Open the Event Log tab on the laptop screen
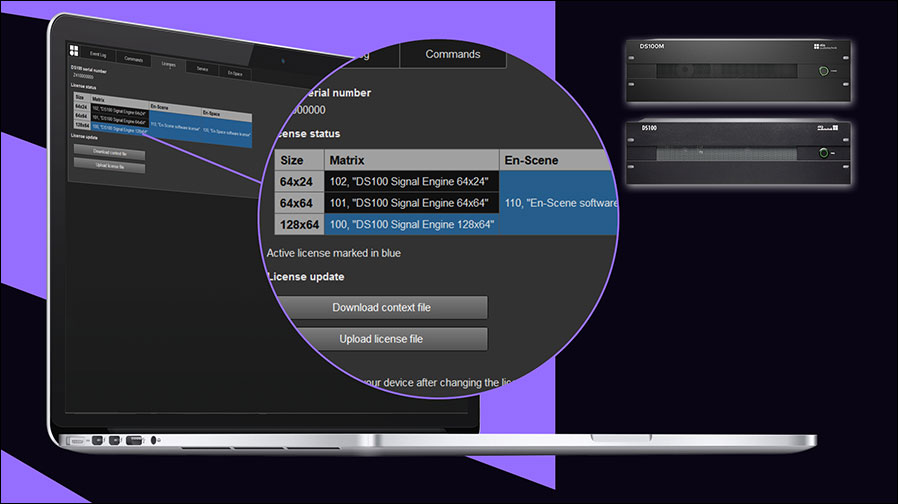This screenshot has width=898, height=504. point(98,54)
